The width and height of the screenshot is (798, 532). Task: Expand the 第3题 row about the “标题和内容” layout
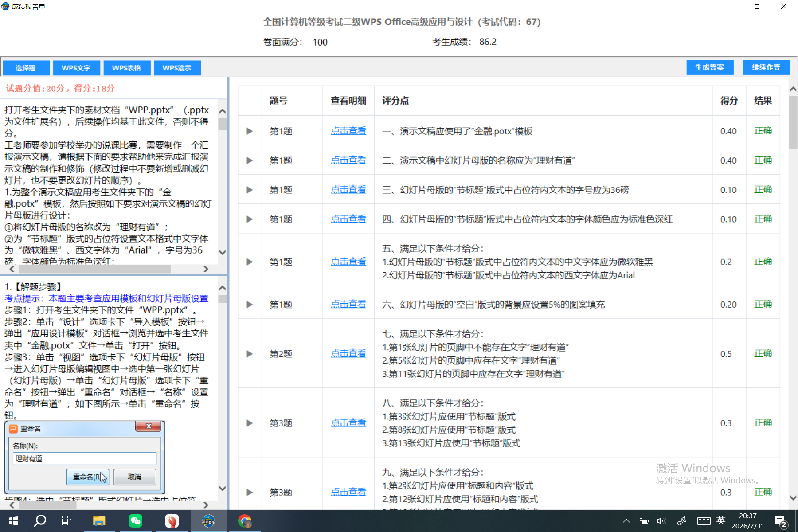[250, 492]
